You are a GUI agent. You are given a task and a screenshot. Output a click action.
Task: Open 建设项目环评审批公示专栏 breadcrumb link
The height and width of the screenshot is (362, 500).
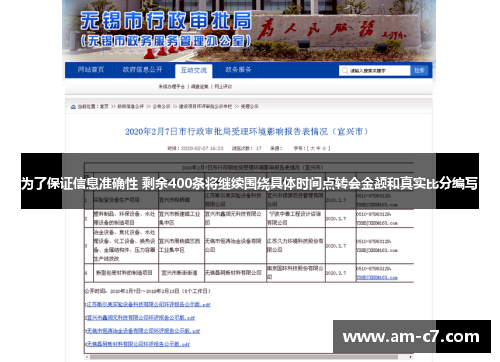click(x=205, y=107)
